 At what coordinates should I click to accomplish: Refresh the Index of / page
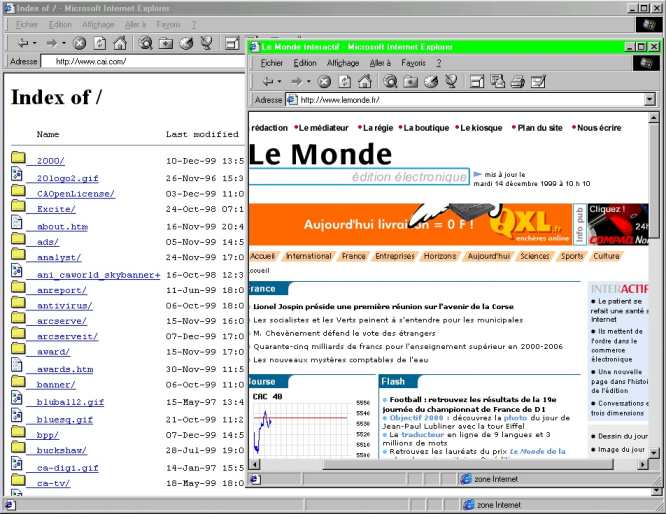click(100, 43)
